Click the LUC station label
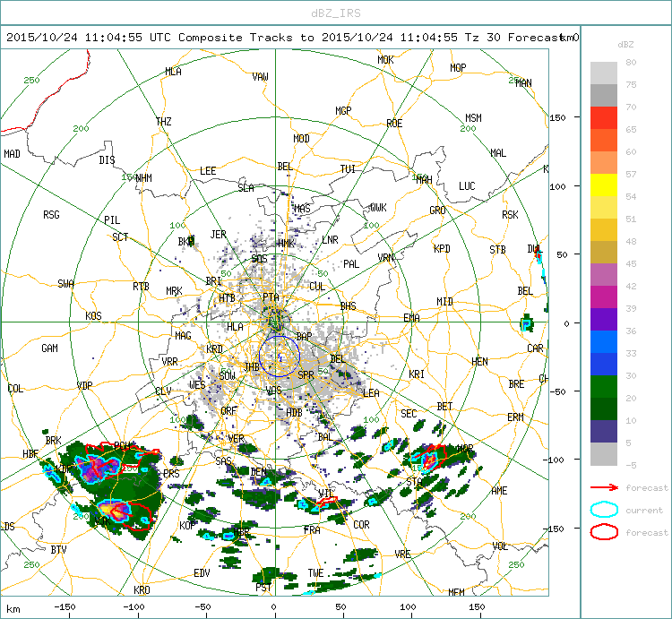672x619 pixels. click(x=467, y=186)
